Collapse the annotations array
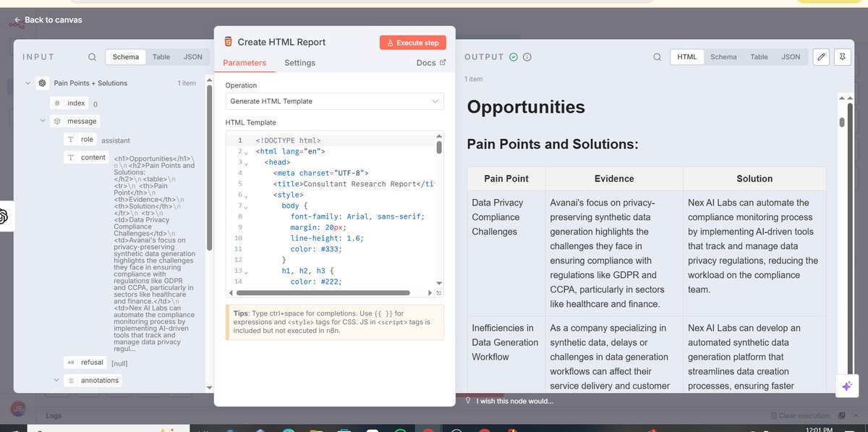The image size is (868, 432). (56, 380)
